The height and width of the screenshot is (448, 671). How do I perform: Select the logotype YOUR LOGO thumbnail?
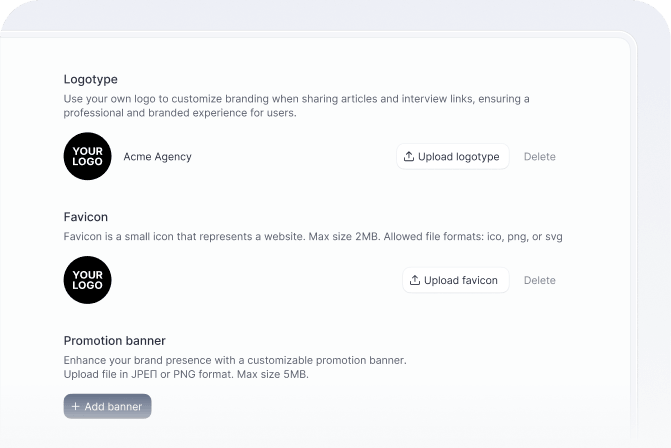pos(88,156)
